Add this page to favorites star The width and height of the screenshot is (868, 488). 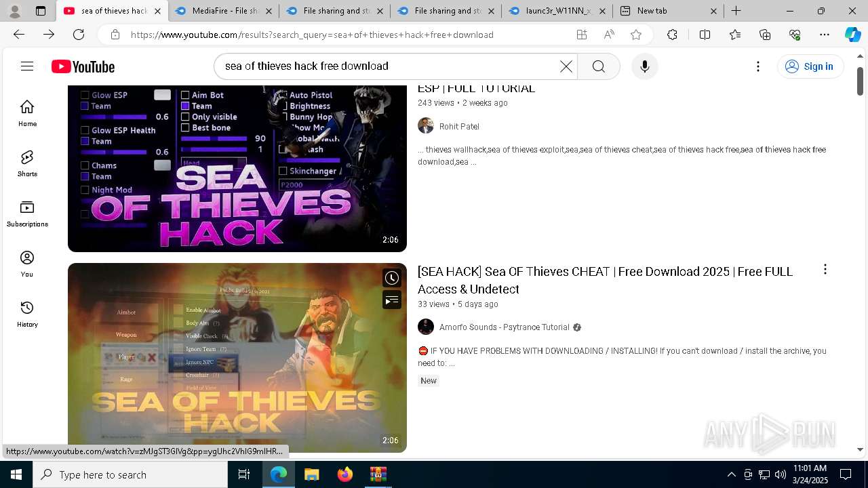(635, 35)
